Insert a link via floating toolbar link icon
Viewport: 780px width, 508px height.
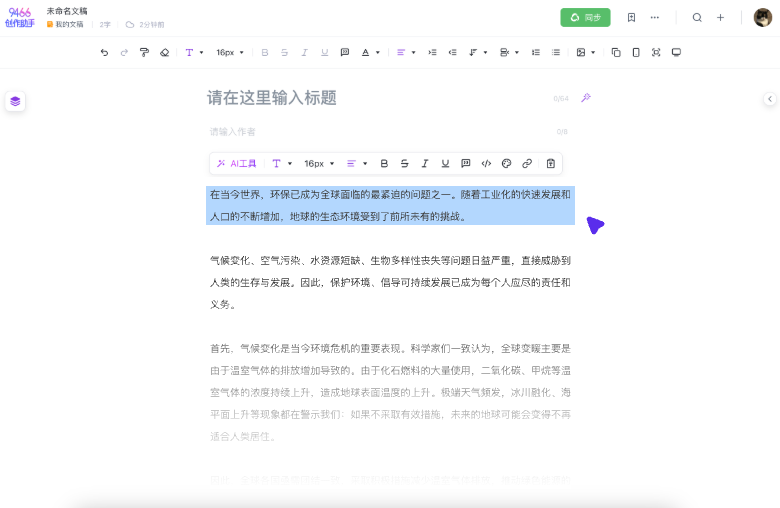[x=527, y=163]
